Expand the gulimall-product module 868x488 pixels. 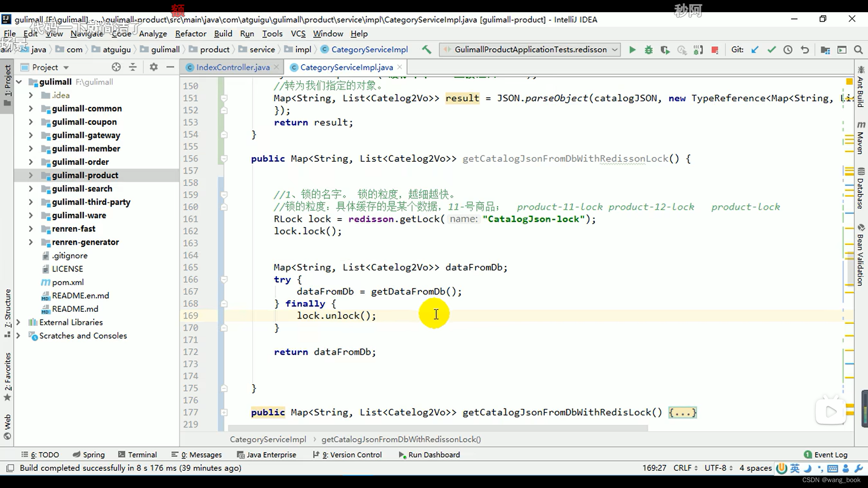pos(31,175)
